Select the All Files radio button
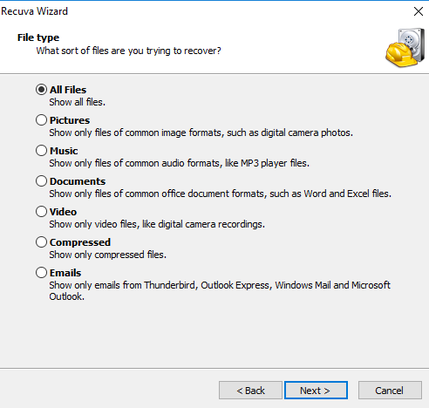Viewport: 429px width, 408px height. pos(41,90)
